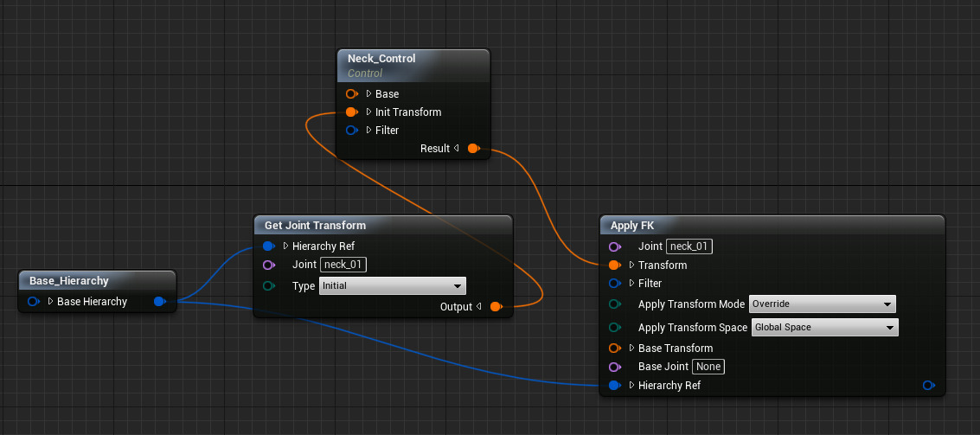Click the Base input pin on Neck_Control
Image resolution: width=980 pixels, height=435 pixels.
point(352,93)
